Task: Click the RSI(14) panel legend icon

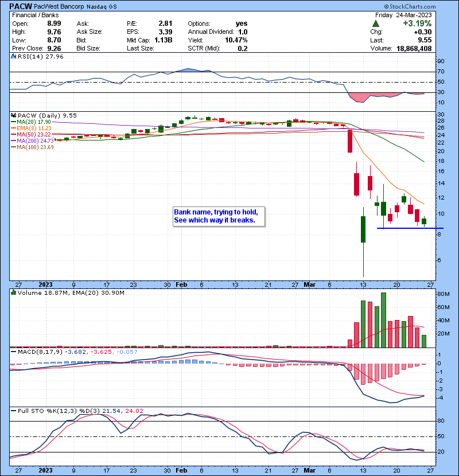Action: pos(13,56)
